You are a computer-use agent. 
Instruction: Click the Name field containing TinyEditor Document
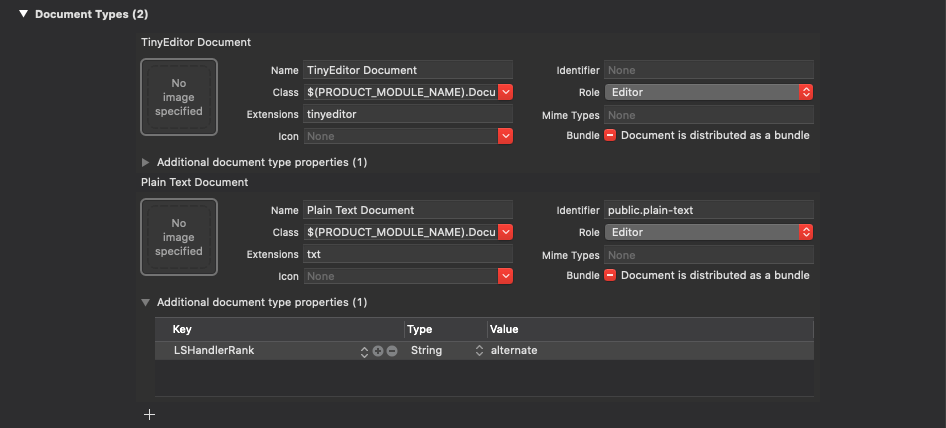[407, 70]
